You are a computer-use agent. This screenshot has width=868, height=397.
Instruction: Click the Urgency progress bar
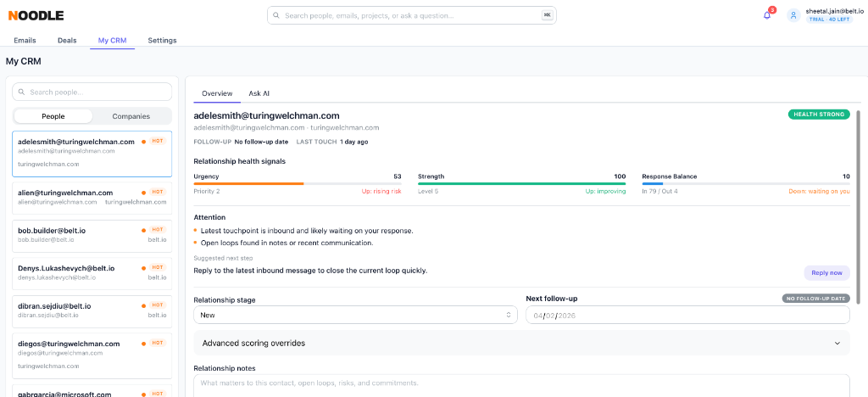click(298, 183)
